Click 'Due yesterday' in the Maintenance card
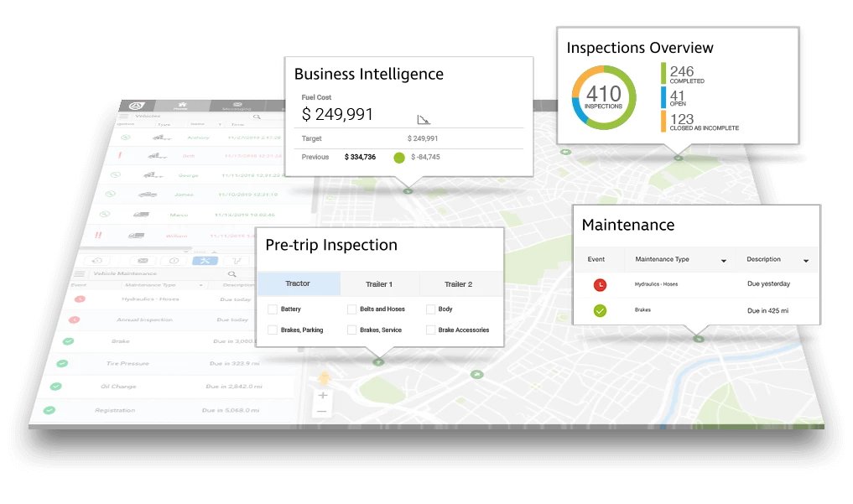The image size is (853, 504). tap(768, 283)
